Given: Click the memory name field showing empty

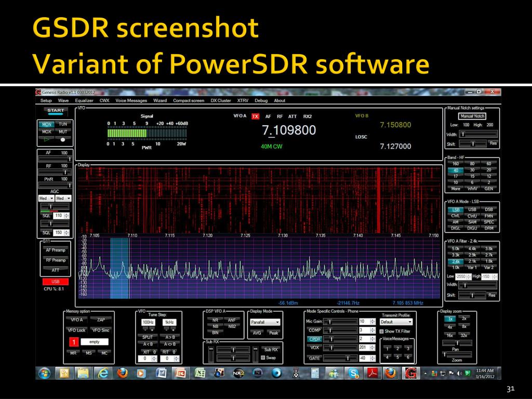Looking at the screenshot, I should point(95,342).
